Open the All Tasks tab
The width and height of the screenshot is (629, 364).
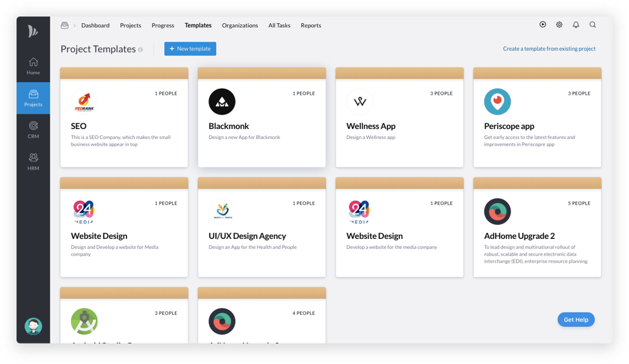click(x=279, y=25)
